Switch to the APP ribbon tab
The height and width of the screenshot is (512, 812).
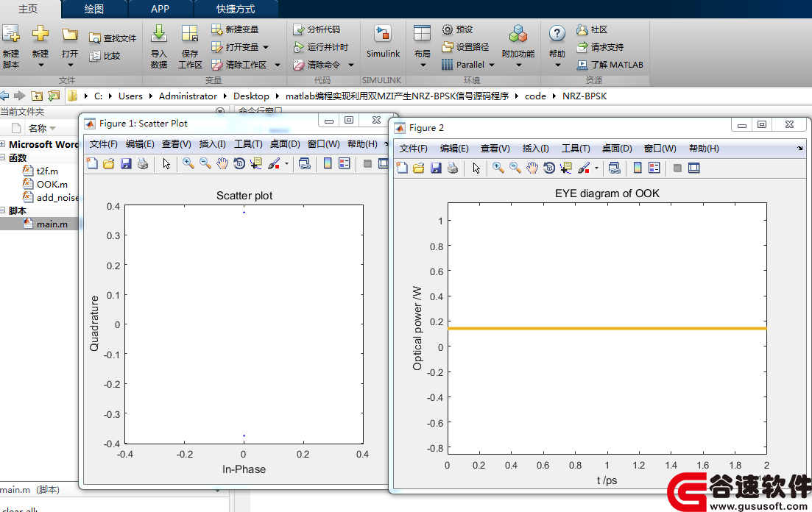coord(160,9)
